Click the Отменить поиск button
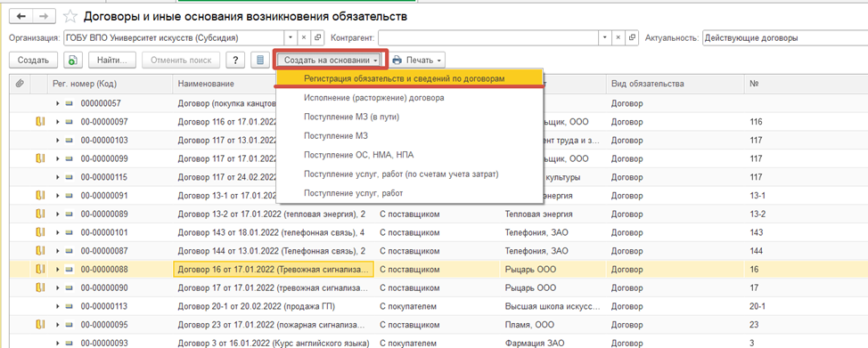 tap(181, 60)
